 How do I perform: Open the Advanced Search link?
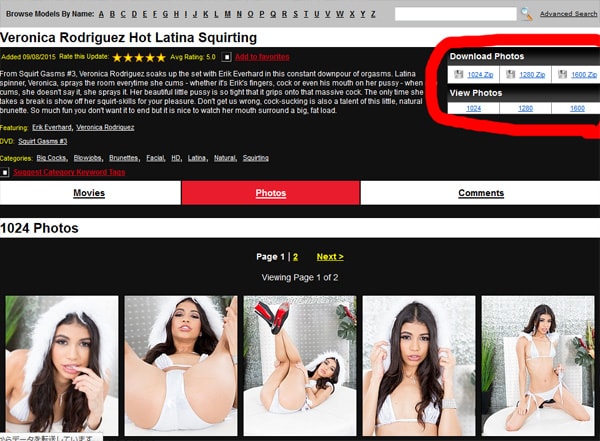tap(568, 14)
